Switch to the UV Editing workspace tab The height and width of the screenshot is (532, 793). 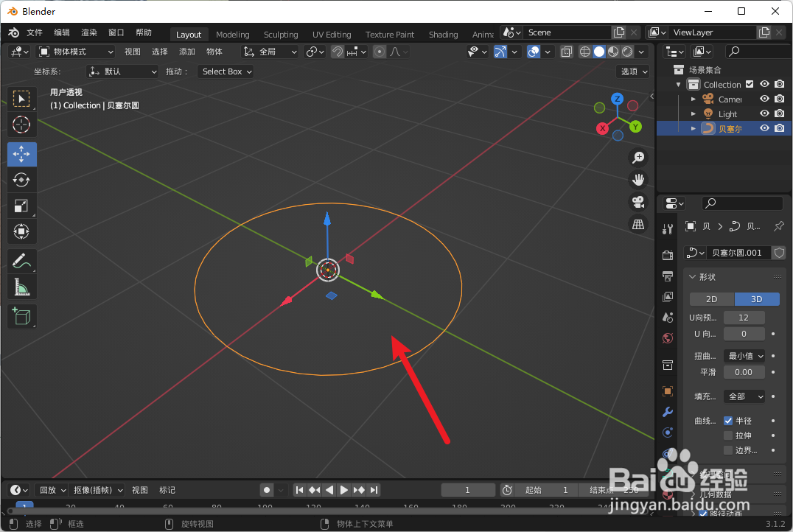coord(332,35)
